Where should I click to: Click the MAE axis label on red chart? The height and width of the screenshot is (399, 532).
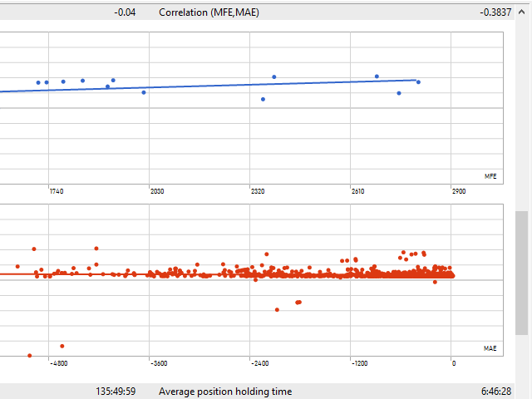[490, 348]
